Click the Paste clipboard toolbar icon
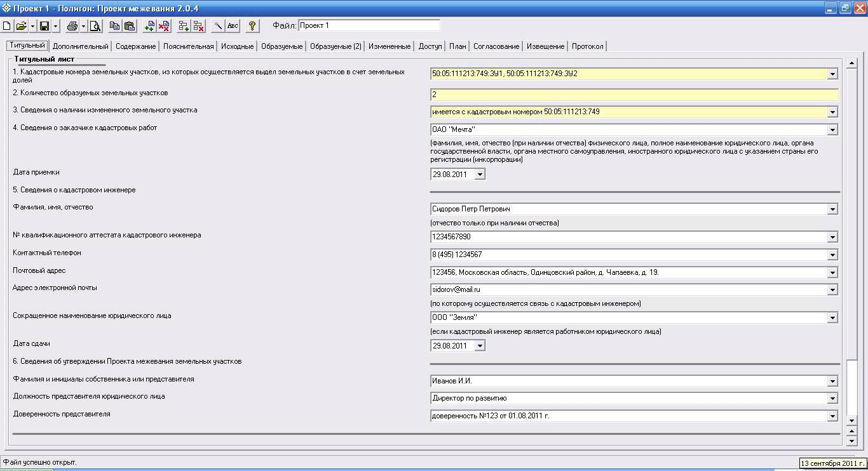Screen dimensions: 868x471 coord(130,26)
